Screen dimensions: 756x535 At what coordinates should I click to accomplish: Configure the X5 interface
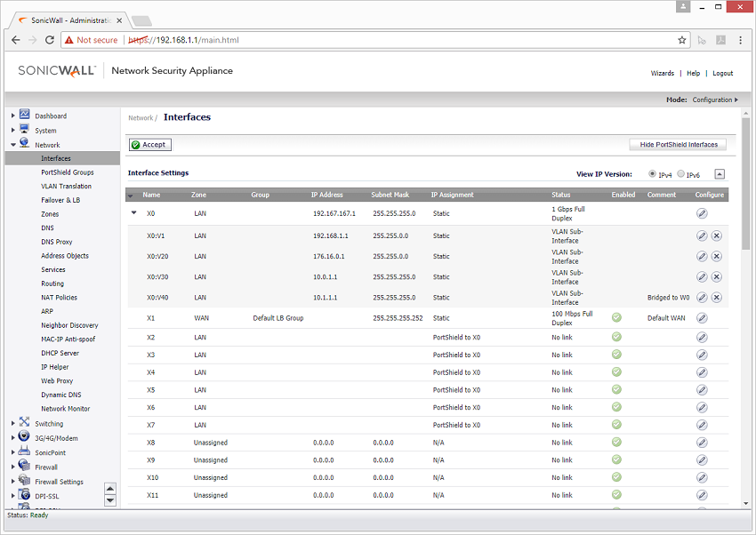702,390
